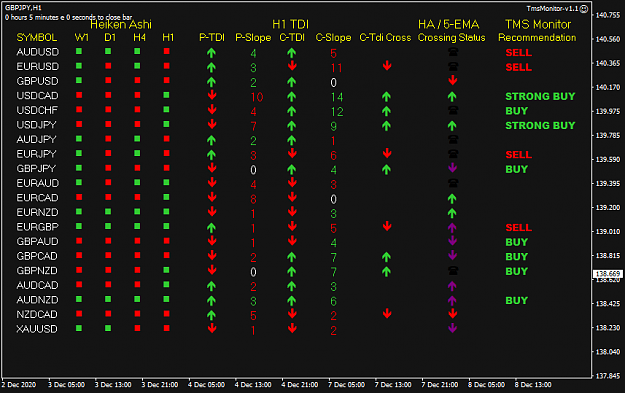Screen dimensions: 625x393
Task: Click the EURJPY C-Tdi Cross red arrow
Action: point(387,153)
